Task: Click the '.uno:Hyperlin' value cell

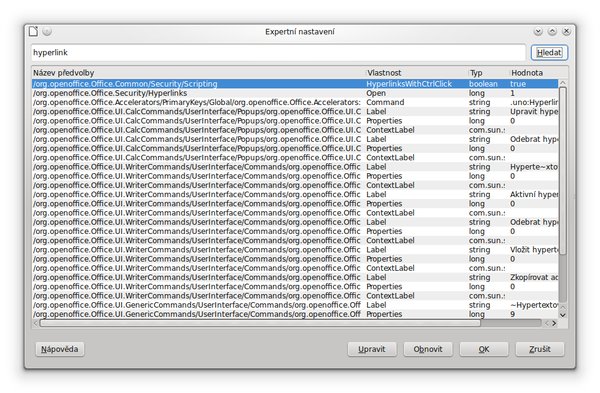Action: pyautogui.click(x=534, y=102)
